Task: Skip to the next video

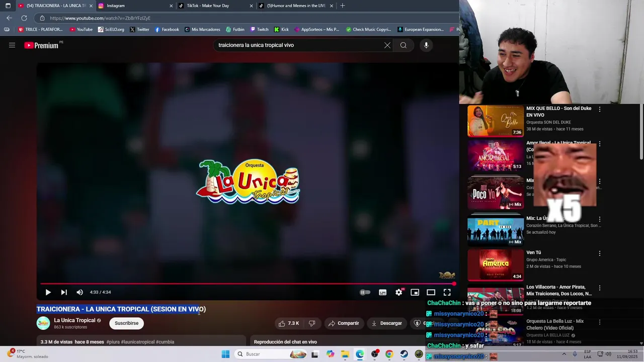Action: [64, 292]
